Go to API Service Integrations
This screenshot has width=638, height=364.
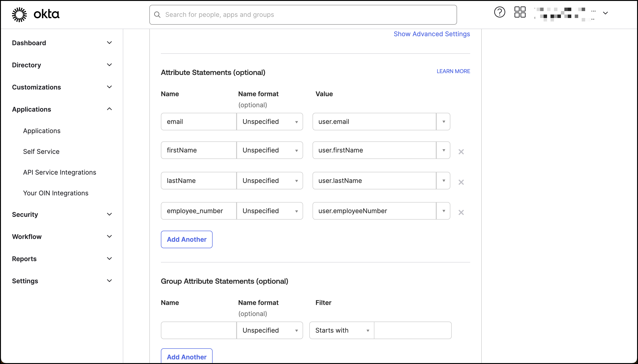60,172
